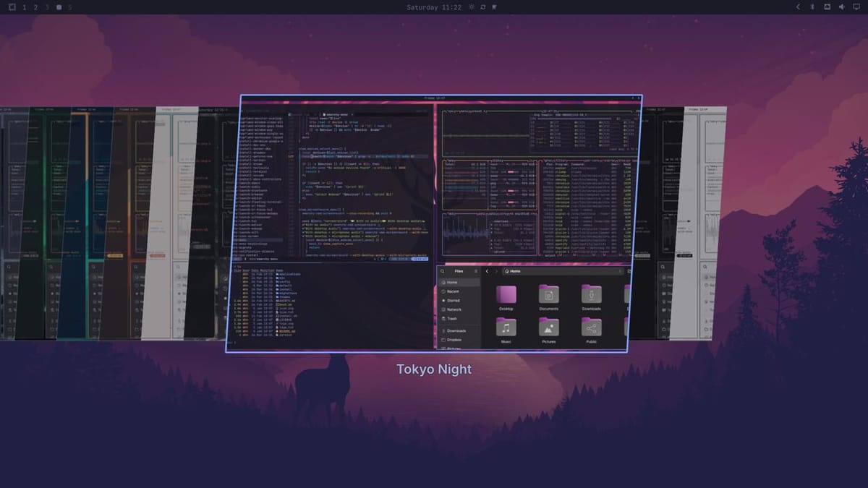Open the Dropbox bookmark in the Files sidebar
This screenshot has width=868, height=488.
(459, 340)
